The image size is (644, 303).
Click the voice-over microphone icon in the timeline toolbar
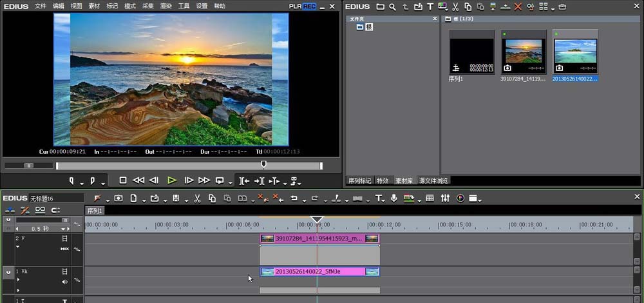tap(393, 198)
